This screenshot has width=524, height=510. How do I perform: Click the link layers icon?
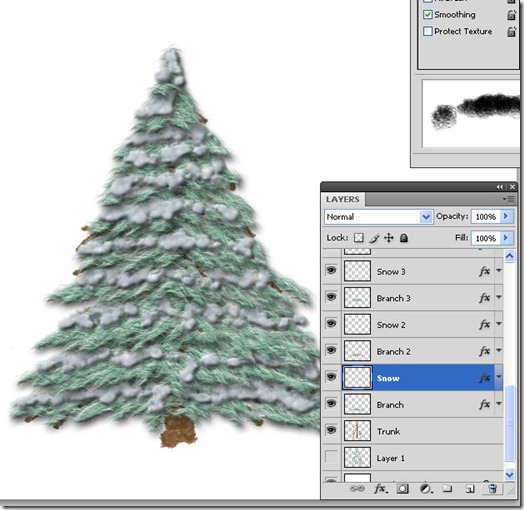coord(357,489)
